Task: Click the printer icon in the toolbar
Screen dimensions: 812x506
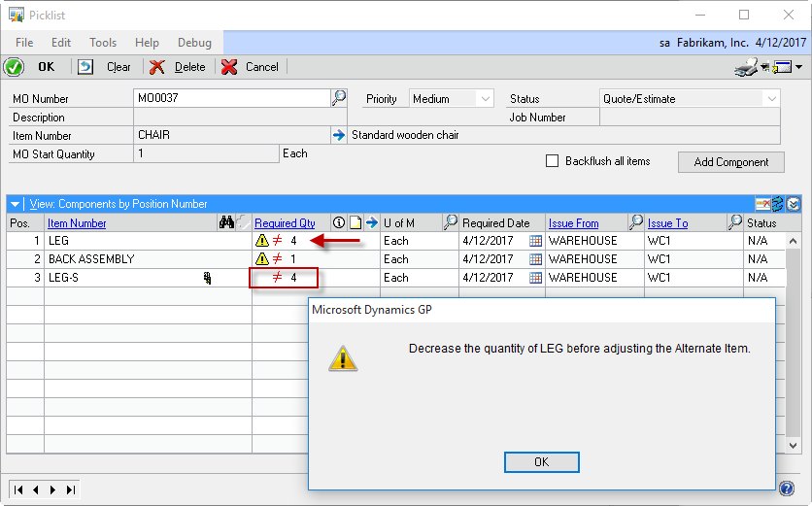Action: click(x=745, y=67)
